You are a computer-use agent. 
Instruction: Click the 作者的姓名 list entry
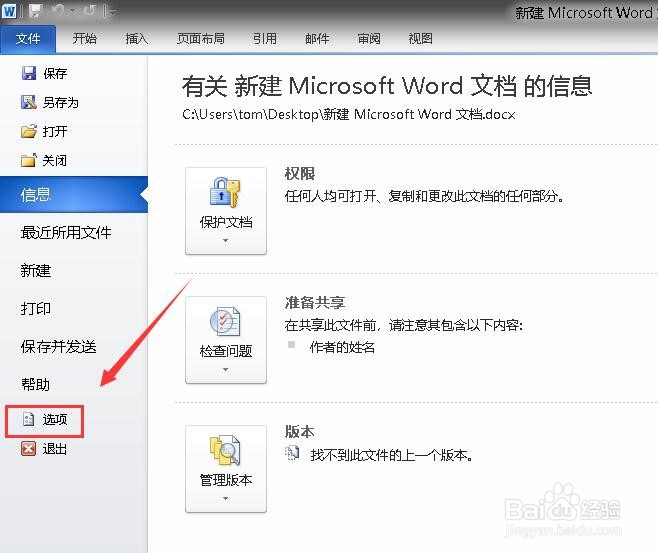tap(342, 347)
